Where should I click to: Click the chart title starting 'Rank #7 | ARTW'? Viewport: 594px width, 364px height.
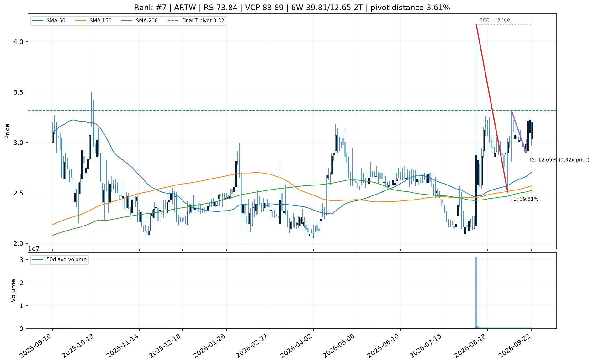[292, 8]
